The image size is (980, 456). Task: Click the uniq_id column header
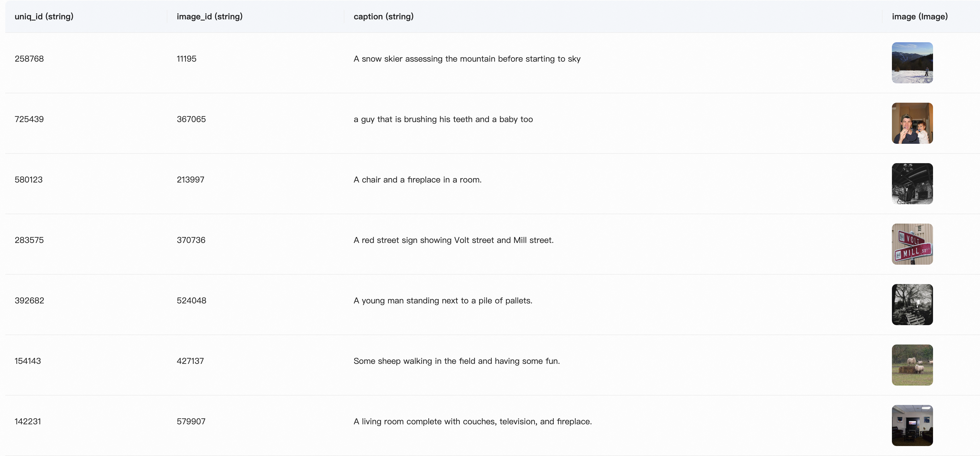(44, 17)
